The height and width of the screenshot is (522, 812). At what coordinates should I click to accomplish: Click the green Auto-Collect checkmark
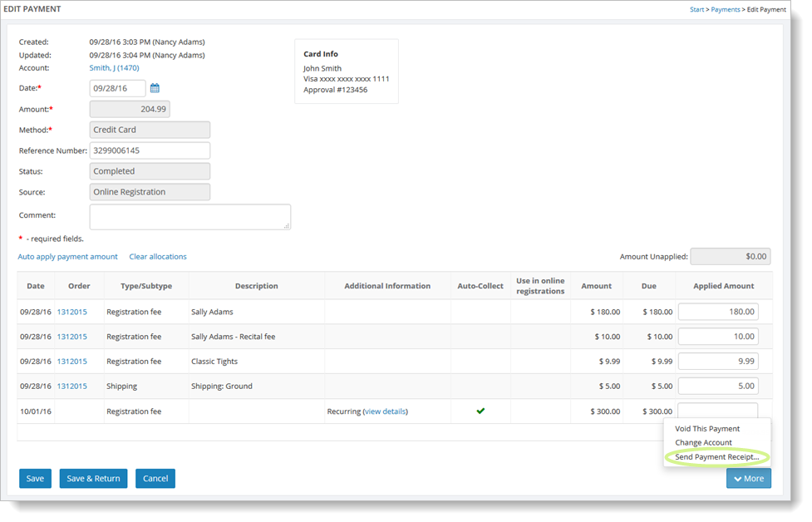[480, 411]
